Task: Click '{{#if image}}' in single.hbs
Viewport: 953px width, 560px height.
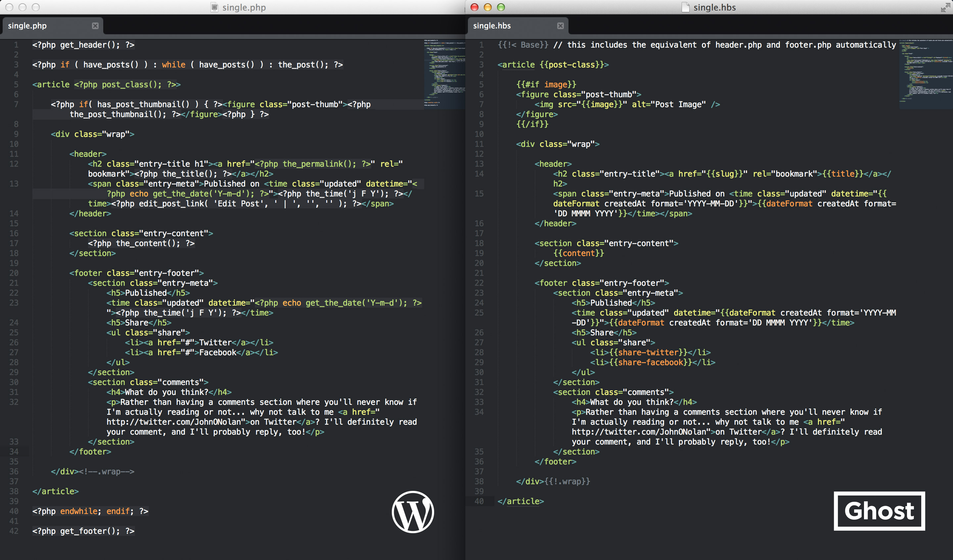Action: point(546,84)
